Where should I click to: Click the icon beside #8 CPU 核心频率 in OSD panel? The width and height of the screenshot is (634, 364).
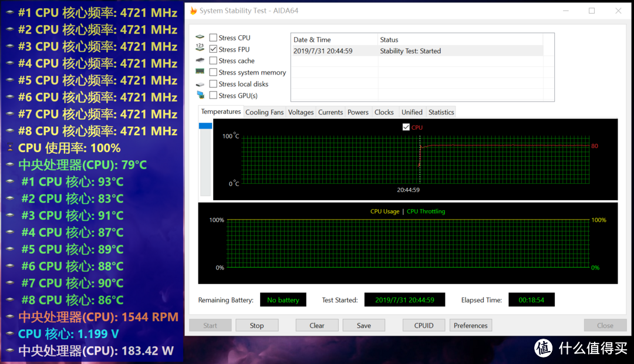pyautogui.click(x=10, y=131)
